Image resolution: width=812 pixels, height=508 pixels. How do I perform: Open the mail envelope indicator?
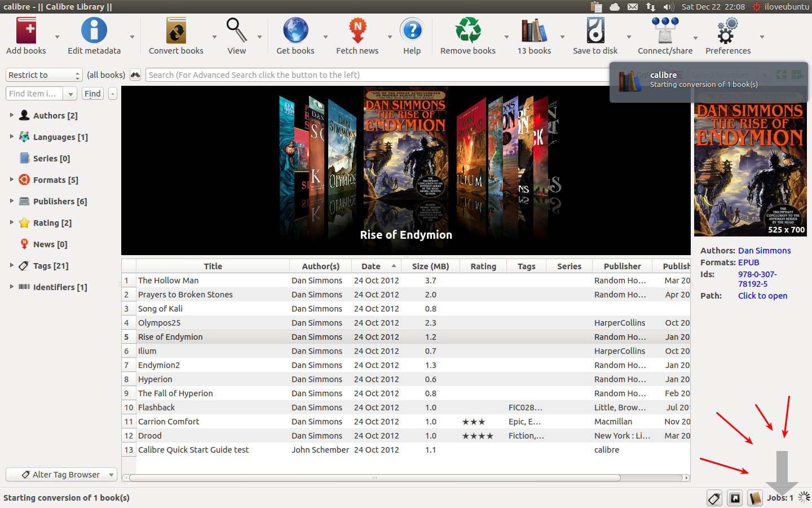pos(633,7)
